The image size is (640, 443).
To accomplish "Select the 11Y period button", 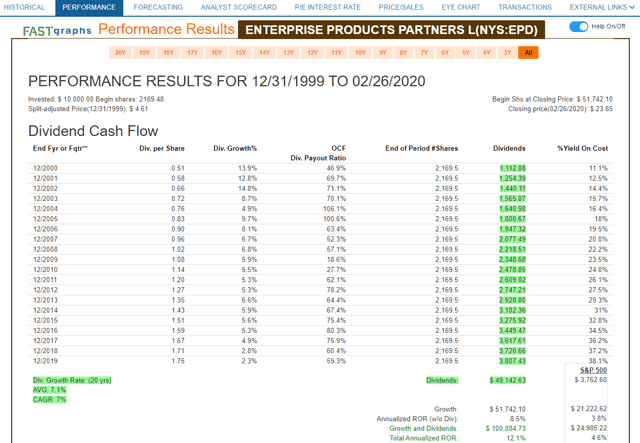I will click(x=336, y=53).
